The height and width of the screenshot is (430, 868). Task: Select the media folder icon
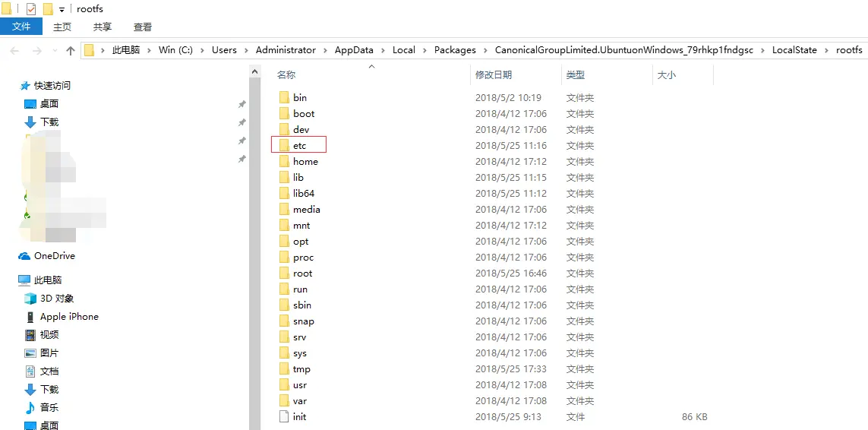tap(284, 210)
